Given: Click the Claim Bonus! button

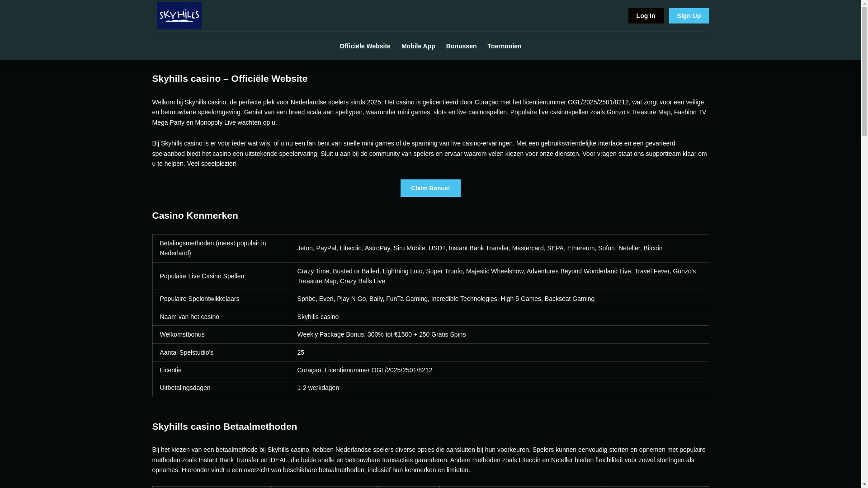Looking at the screenshot, I should tap(430, 188).
